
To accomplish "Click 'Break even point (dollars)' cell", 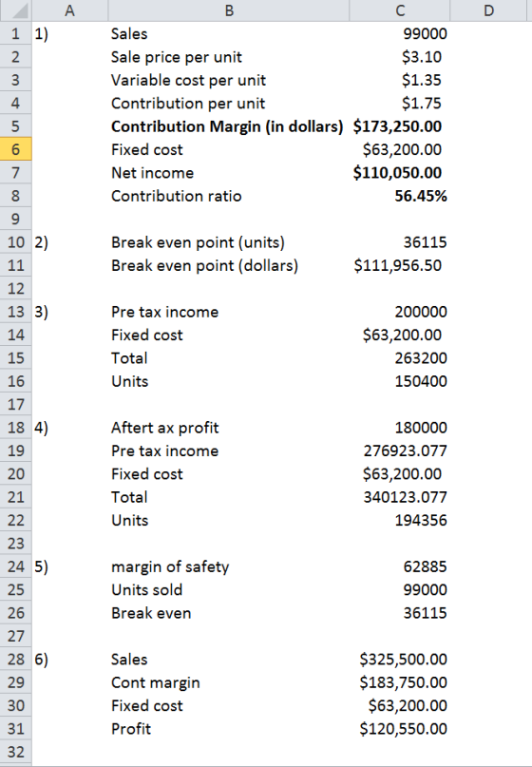I will 229,265.
